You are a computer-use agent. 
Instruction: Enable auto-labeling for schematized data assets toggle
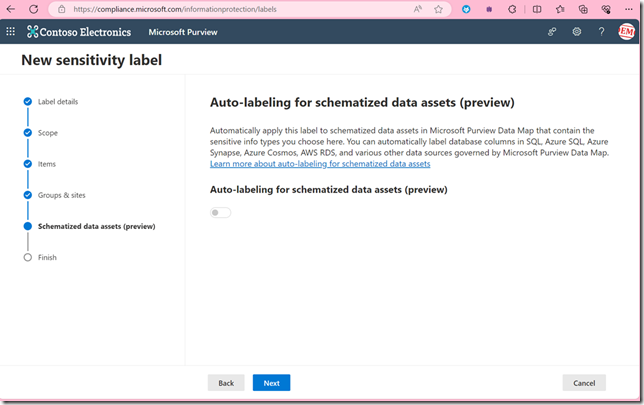pyautogui.click(x=221, y=212)
